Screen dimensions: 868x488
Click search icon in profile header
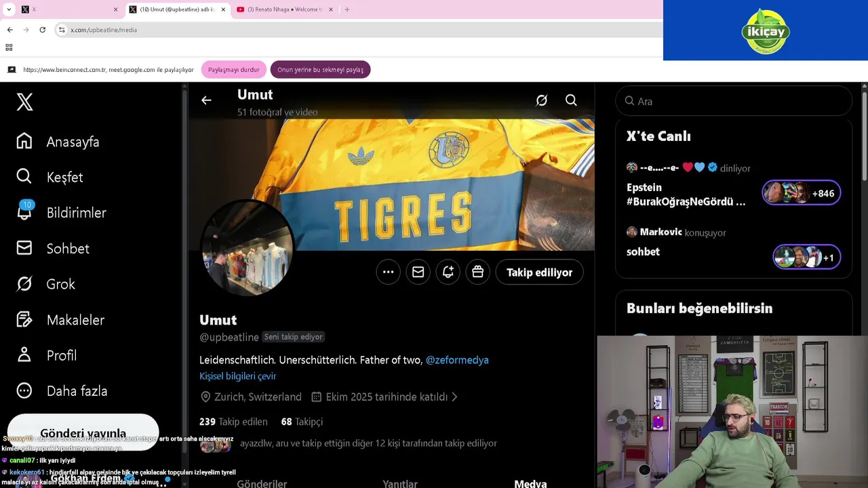pyautogui.click(x=571, y=100)
